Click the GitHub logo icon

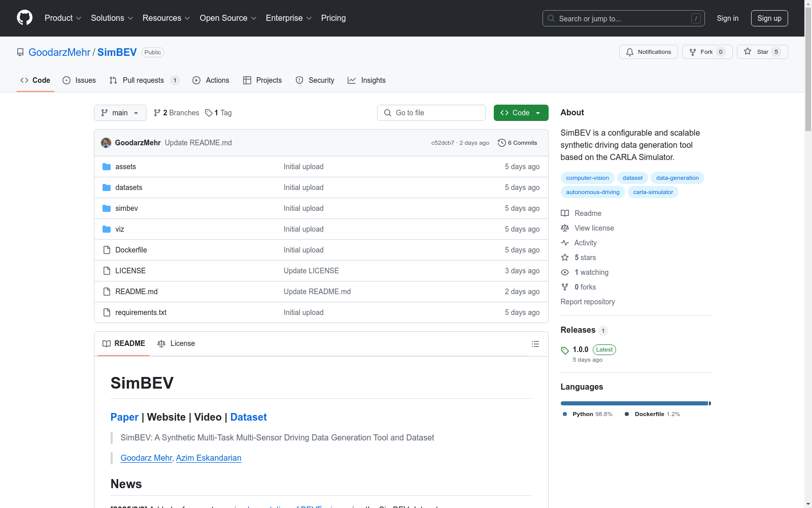point(24,18)
